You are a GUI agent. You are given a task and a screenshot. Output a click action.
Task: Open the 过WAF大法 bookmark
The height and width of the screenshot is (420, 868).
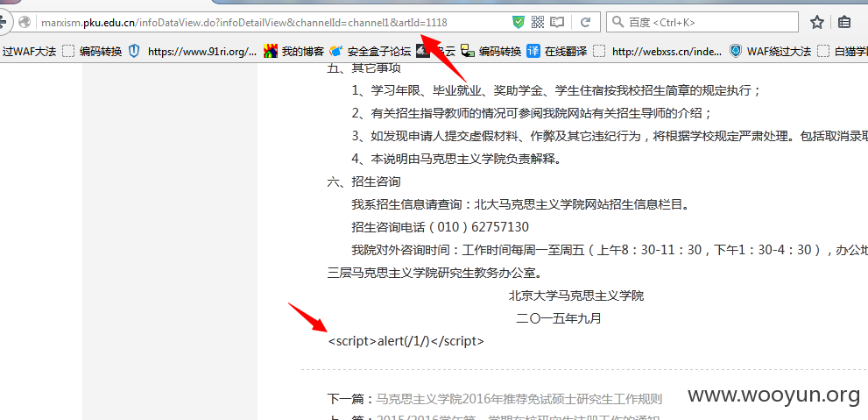(29, 52)
